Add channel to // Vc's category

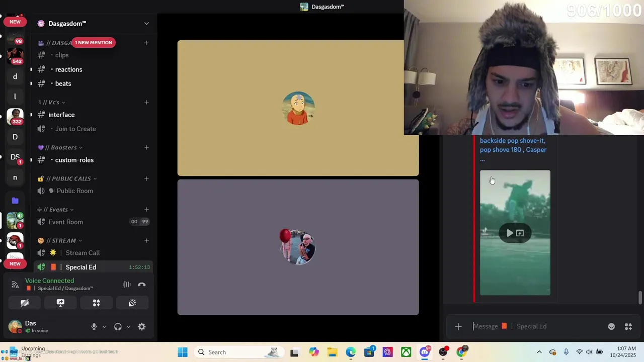coord(146,102)
